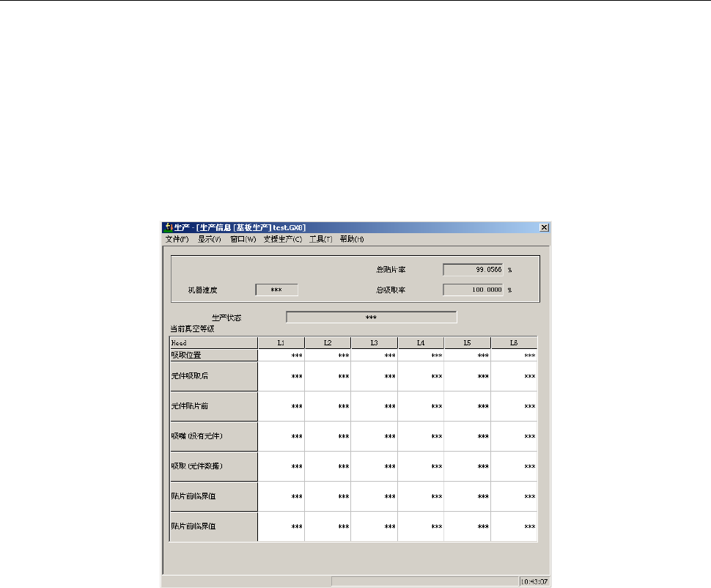
Task: Select the L2 column header
Action: click(x=328, y=342)
